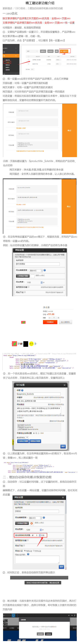Increase product quantity with the plus icon

(x=58, y=318)
